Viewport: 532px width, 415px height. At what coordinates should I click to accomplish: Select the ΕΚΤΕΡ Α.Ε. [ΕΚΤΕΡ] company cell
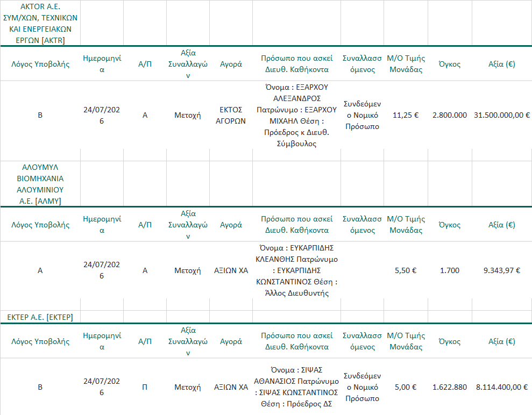pyautogui.click(x=40, y=317)
